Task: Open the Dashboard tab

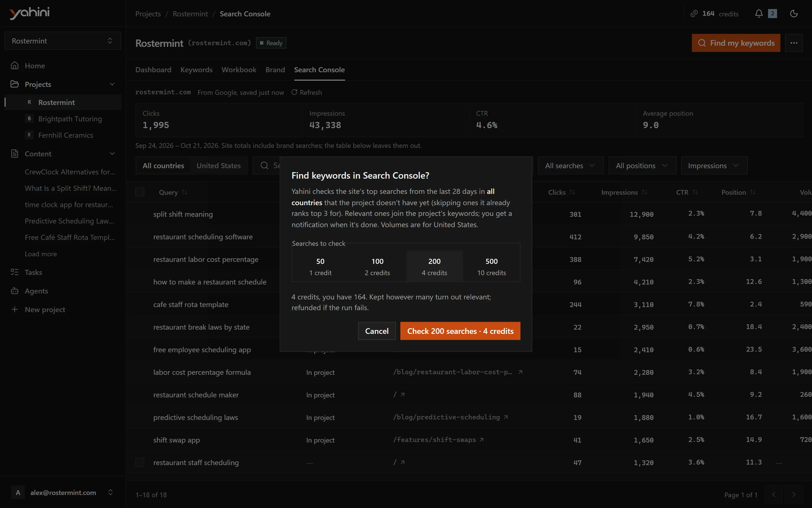Action: point(153,69)
